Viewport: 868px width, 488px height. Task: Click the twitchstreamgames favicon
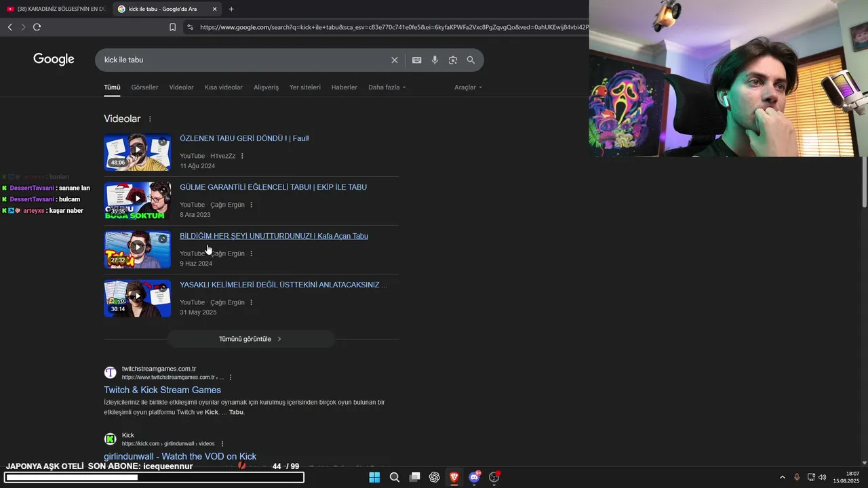pyautogui.click(x=110, y=373)
